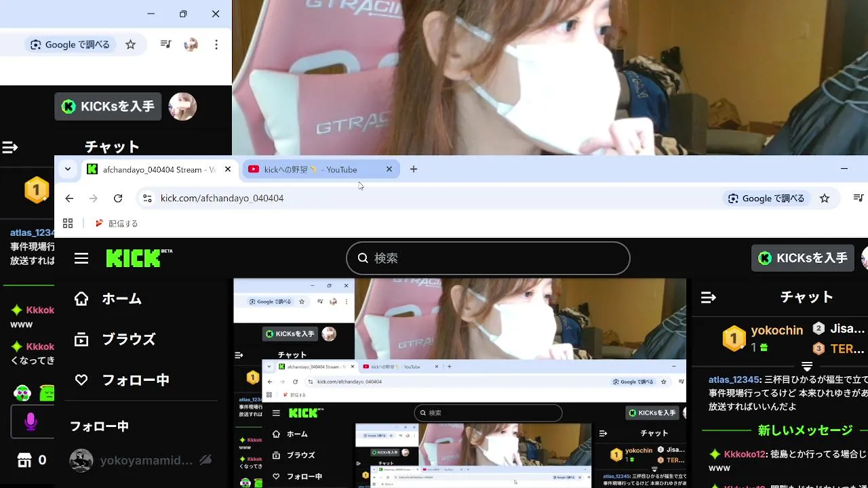The width and height of the screenshot is (868, 488).
Task: Click 'フォロー中' heading above yokoyamamid
Action: tap(99, 426)
